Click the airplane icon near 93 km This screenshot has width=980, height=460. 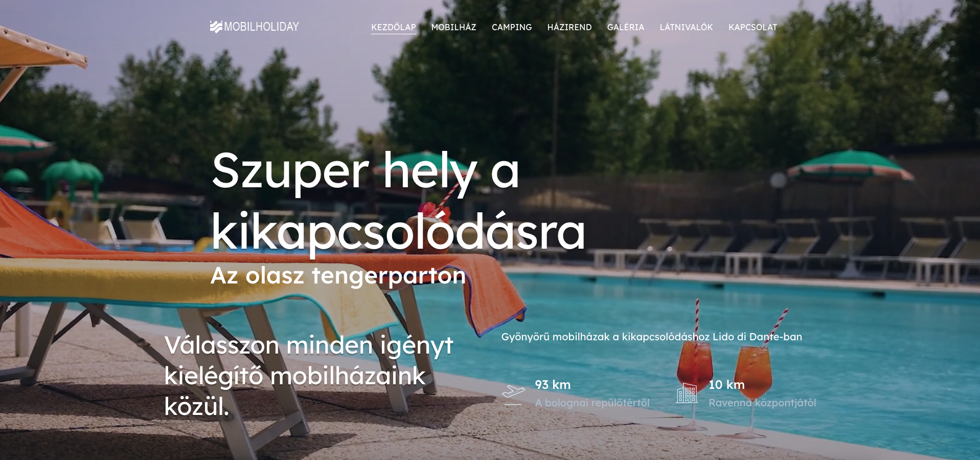513,394
